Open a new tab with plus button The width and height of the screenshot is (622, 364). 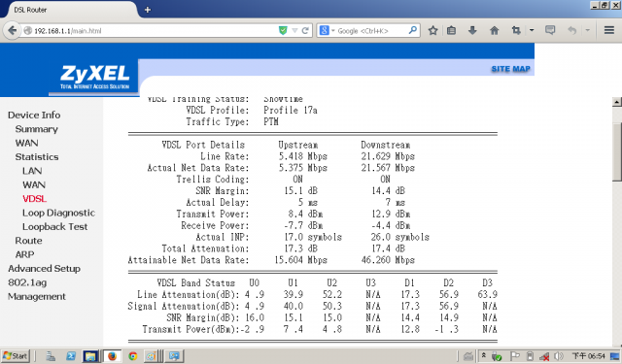click(148, 10)
